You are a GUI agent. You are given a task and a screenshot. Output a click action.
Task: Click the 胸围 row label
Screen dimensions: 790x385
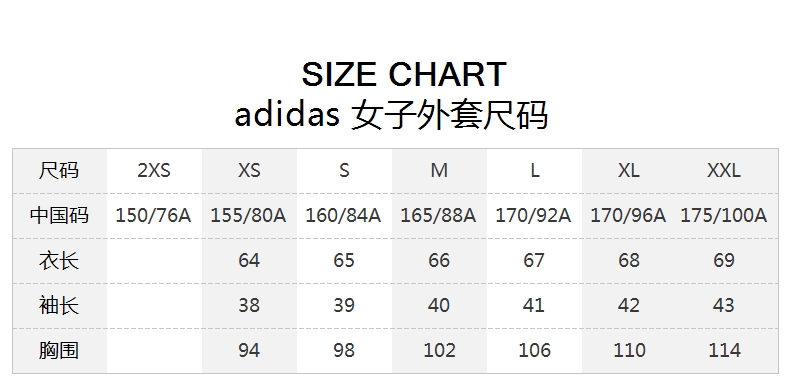click(x=59, y=350)
